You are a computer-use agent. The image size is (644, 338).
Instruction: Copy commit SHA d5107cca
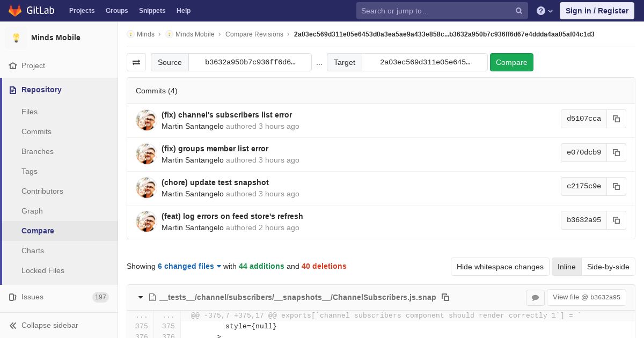pos(616,119)
